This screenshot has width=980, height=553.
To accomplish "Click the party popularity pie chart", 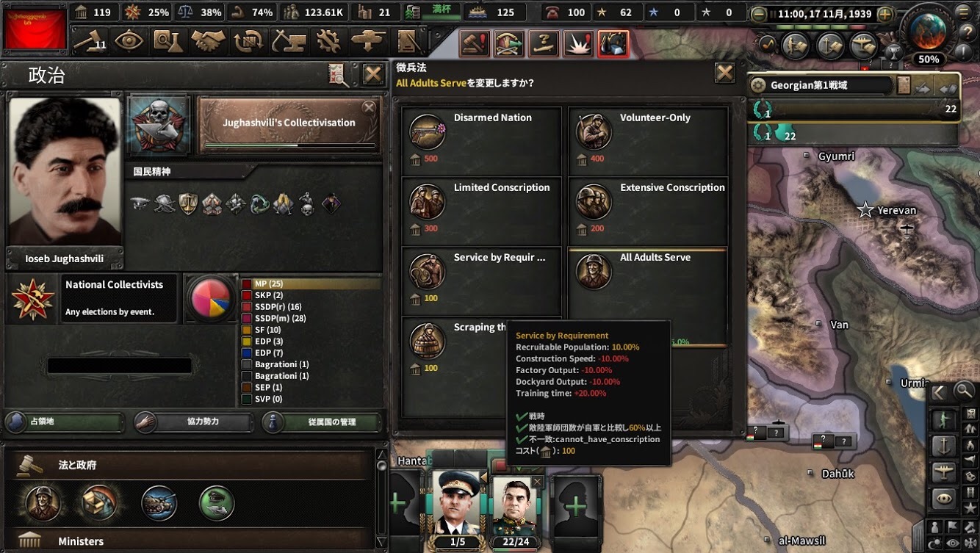I will click(x=211, y=298).
